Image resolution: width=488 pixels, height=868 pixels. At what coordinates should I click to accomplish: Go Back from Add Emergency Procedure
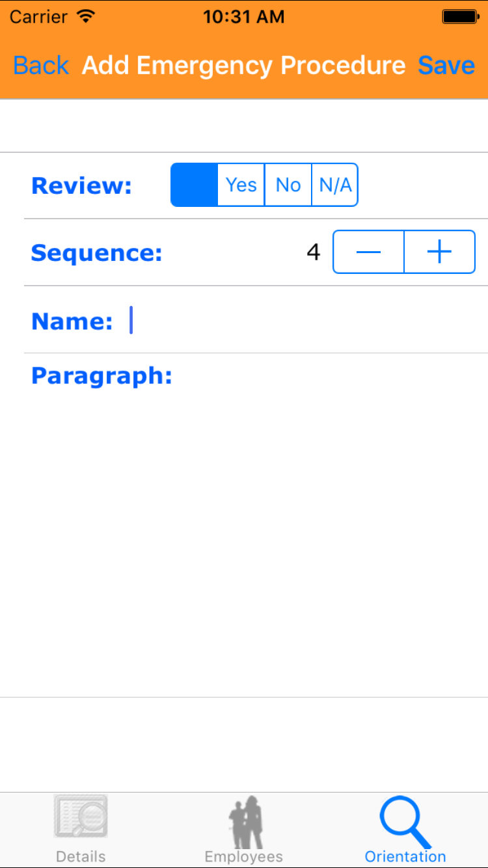tap(41, 66)
